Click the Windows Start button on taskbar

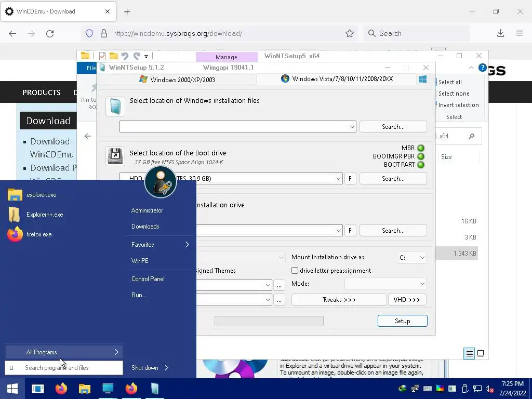click(x=12, y=389)
